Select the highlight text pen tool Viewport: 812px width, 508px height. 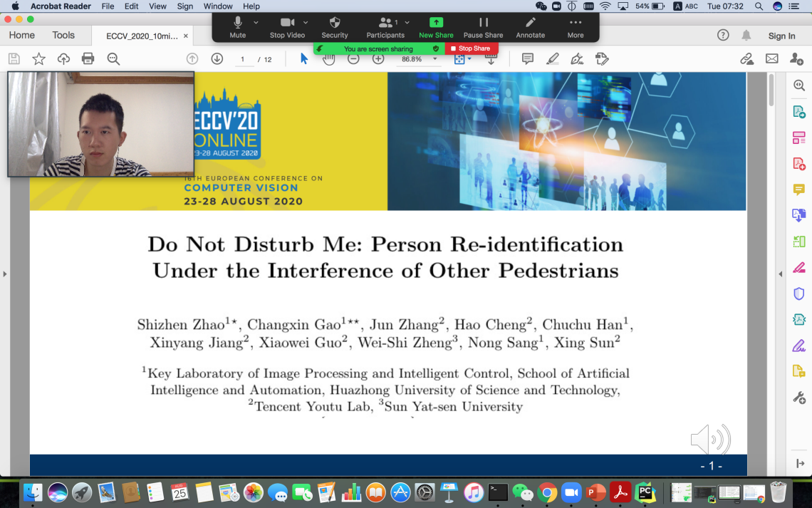(553, 59)
